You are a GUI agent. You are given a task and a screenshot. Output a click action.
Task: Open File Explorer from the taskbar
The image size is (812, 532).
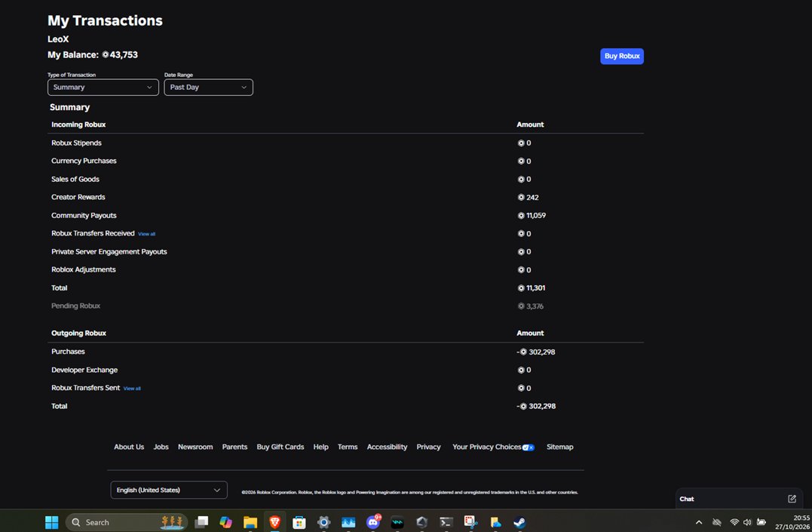point(250,522)
